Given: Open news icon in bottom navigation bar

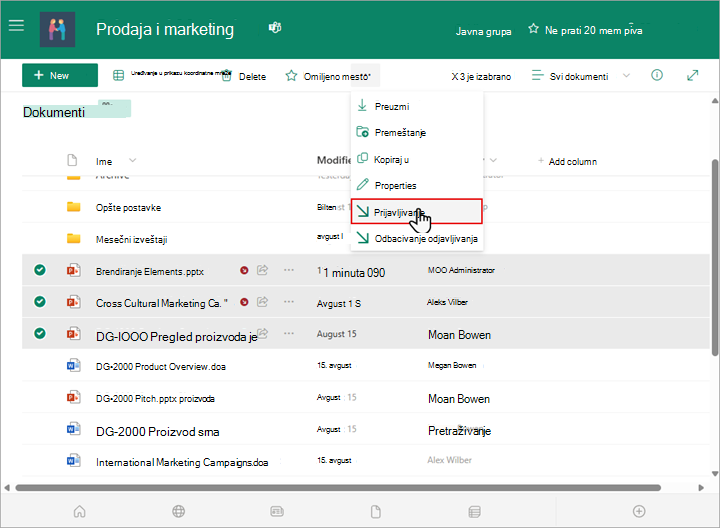Looking at the screenshot, I should 277,511.
